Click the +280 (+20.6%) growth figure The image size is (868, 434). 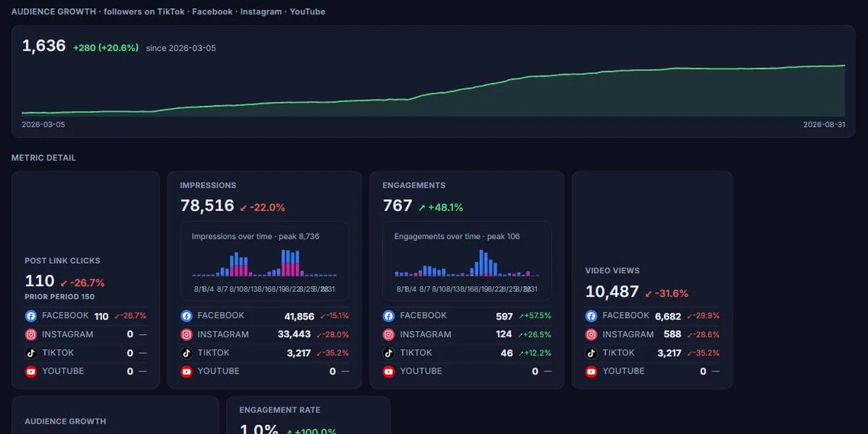coord(106,48)
